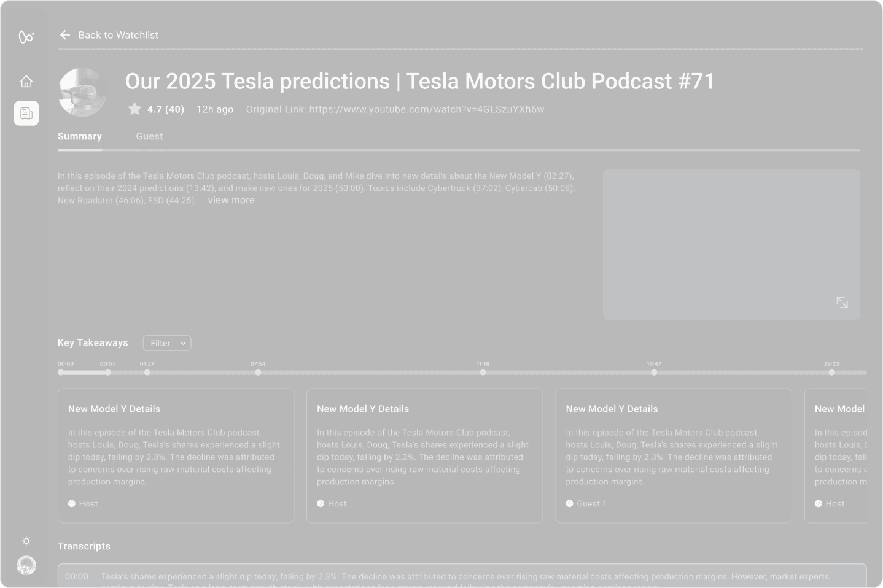Switch to the Guest tab

point(149,136)
